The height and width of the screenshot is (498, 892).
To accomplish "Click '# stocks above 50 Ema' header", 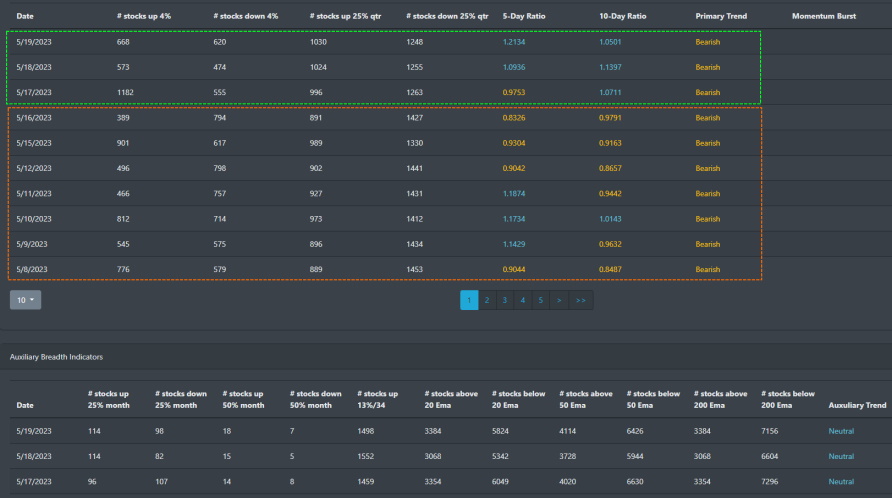I will click(586, 400).
